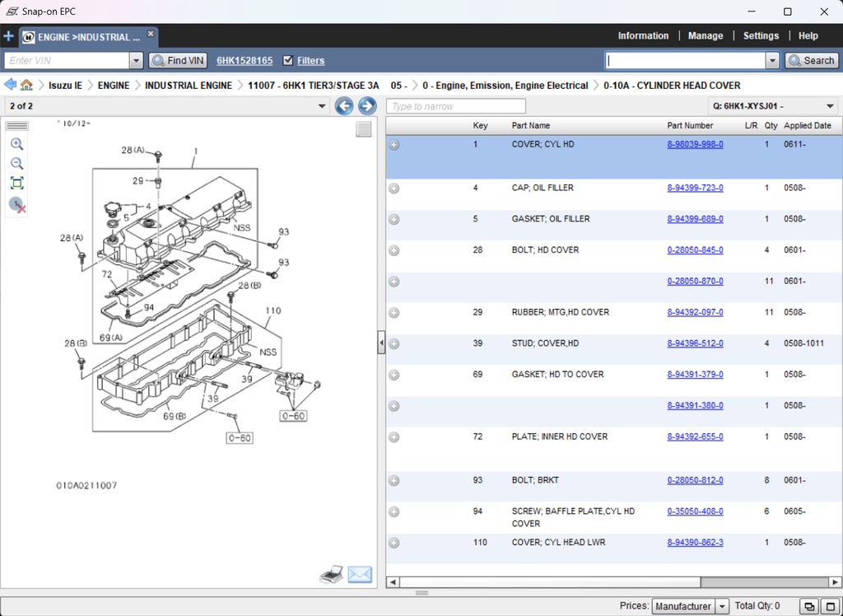843x616 pixels.
Task: Go to home via house icon
Action: click(26, 85)
